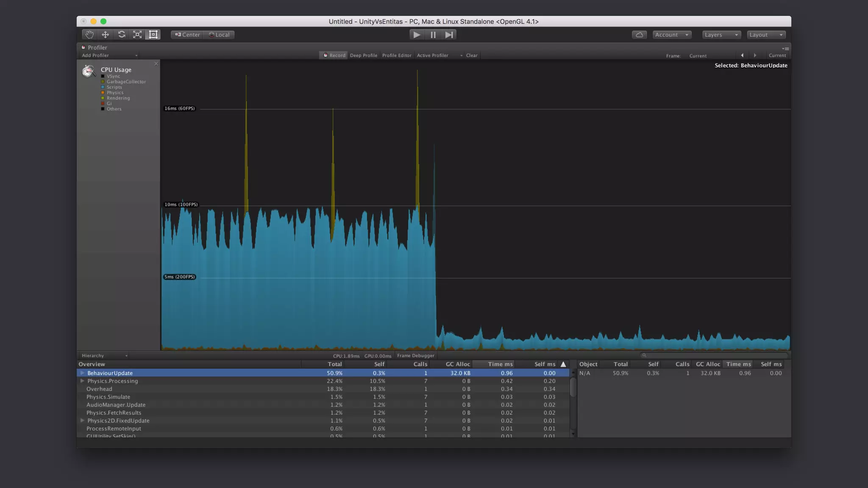This screenshot has height=488, width=868.
Task: Click the Frame Debugger button
Action: (415, 356)
